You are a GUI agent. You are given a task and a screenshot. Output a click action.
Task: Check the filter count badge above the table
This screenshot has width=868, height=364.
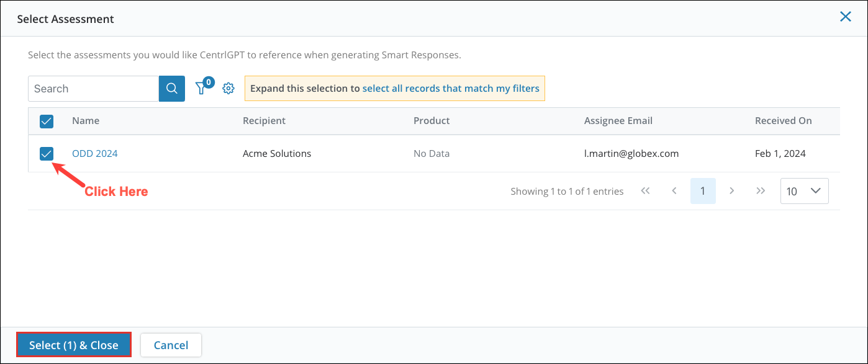click(209, 81)
